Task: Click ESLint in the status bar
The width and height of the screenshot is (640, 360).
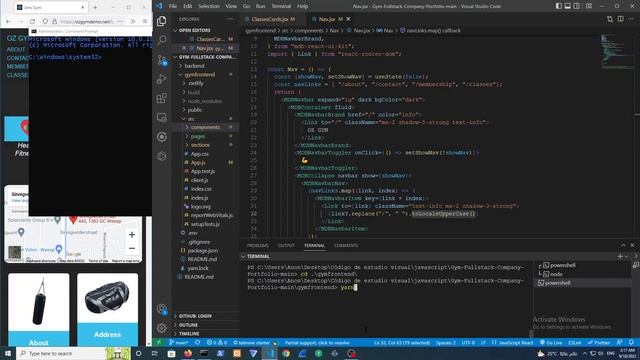Action: pyautogui.click(x=575, y=342)
